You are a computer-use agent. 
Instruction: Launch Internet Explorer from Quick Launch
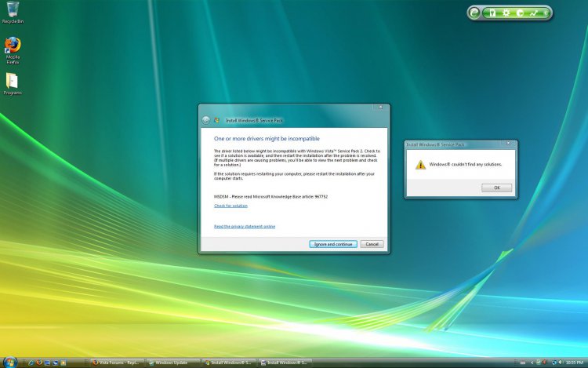pyautogui.click(x=31, y=363)
